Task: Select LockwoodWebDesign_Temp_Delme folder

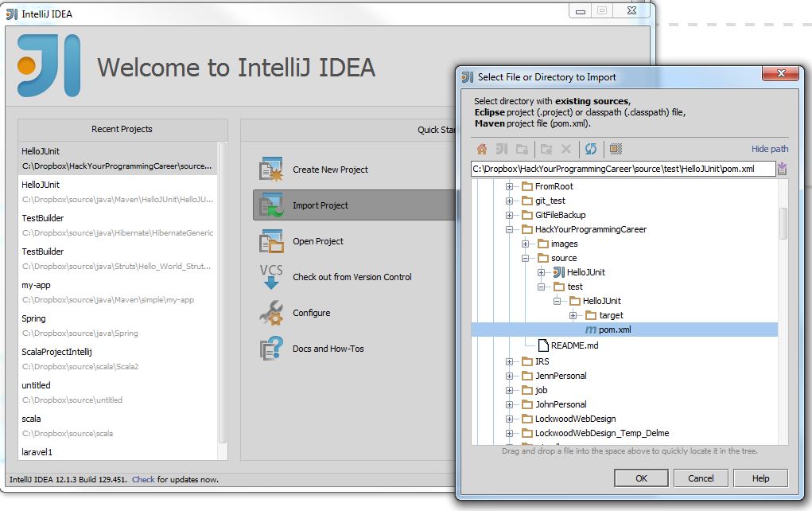Action: [602, 433]
